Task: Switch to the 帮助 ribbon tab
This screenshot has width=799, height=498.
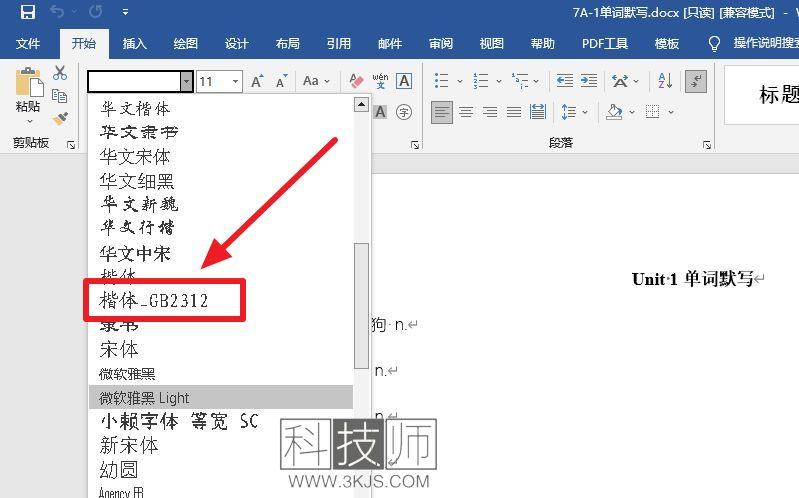Action: 542,44
